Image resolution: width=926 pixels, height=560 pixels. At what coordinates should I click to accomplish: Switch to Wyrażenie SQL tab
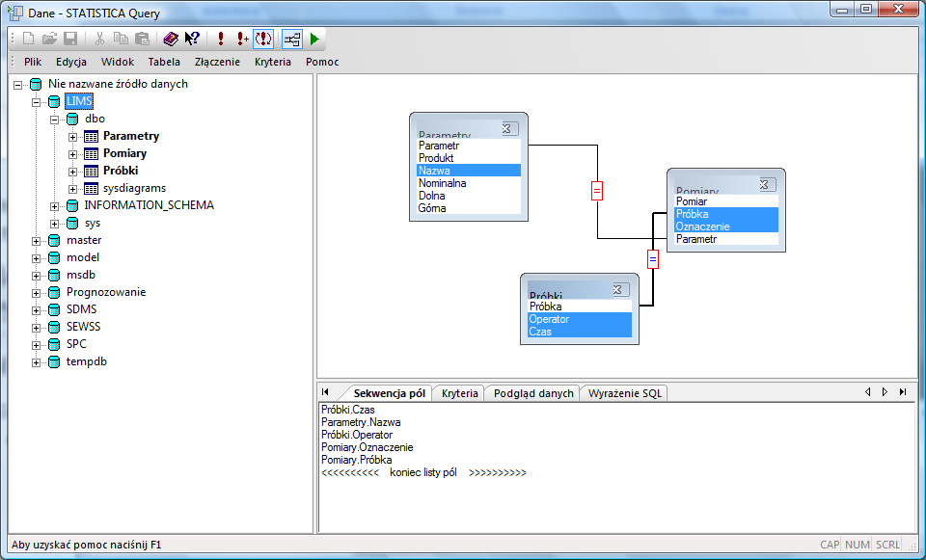625,393
